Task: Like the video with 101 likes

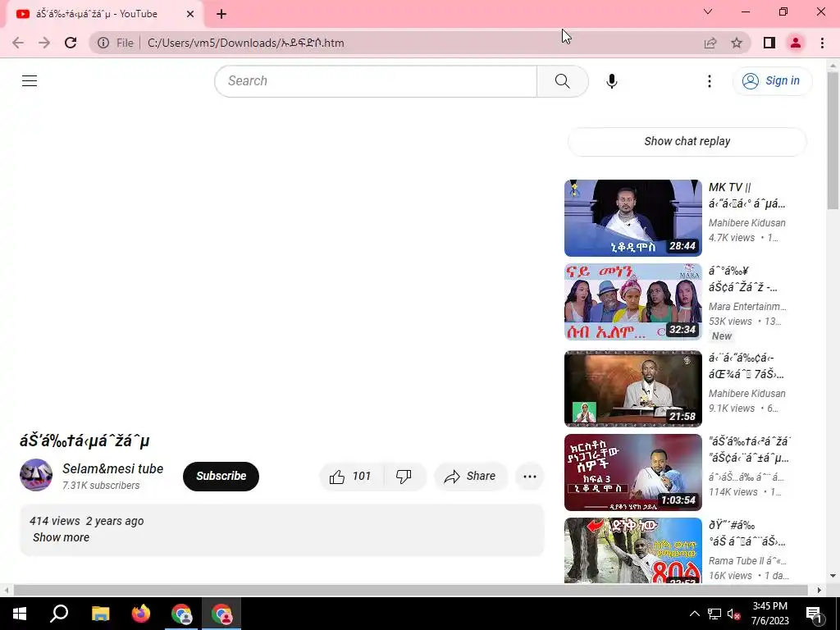Action: tap(350, 477)
